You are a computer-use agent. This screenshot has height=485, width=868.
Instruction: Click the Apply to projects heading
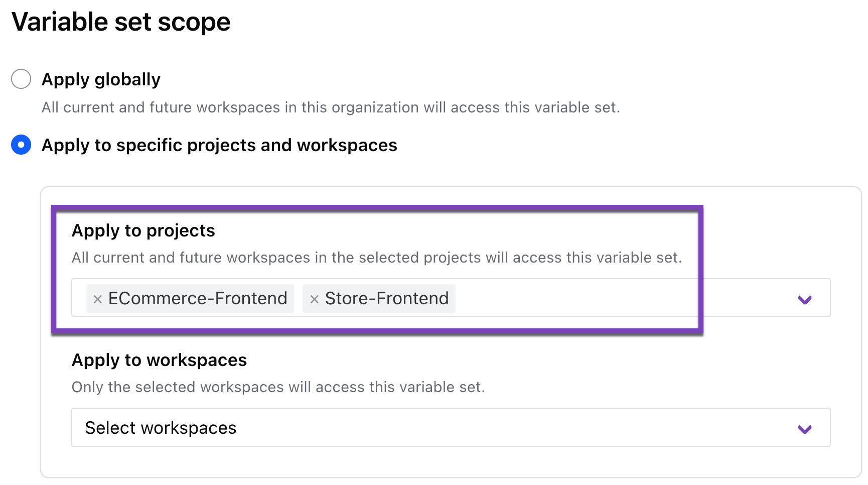pos(143,230)
